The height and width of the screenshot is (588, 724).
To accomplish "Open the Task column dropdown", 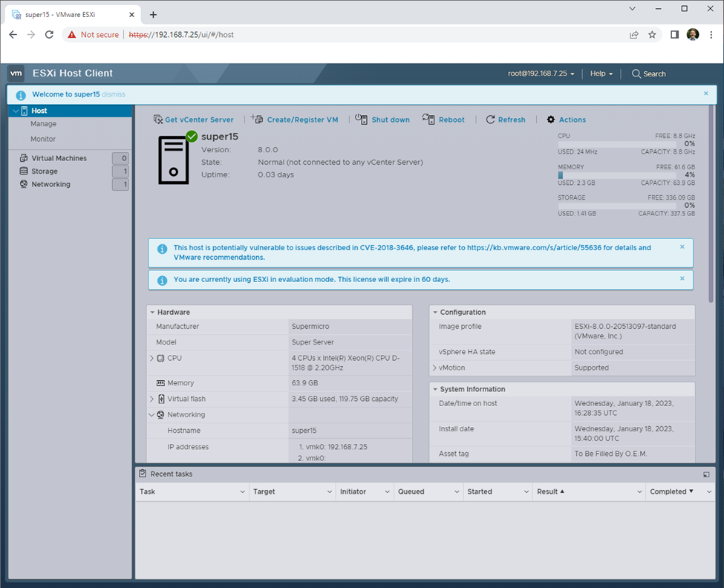I will 242,492.
